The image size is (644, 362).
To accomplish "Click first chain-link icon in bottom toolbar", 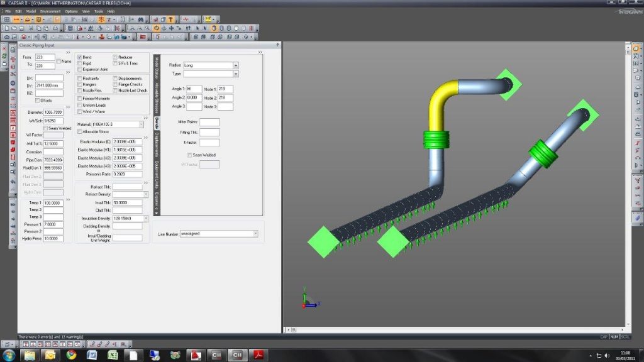I will coord(92,344).
